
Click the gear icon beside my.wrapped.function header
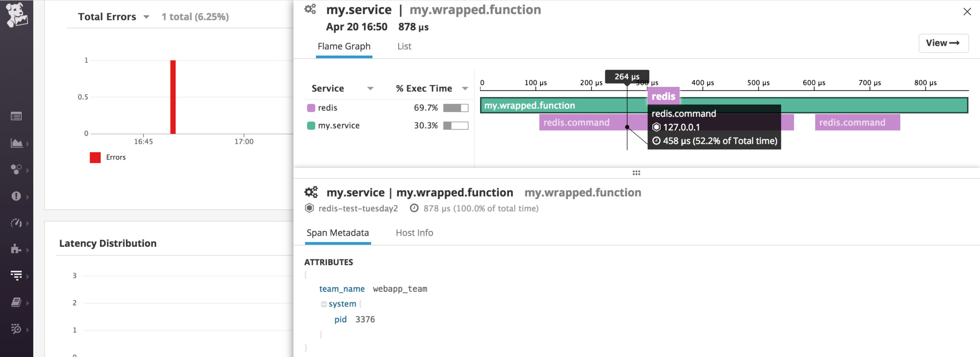click(311, 9)
